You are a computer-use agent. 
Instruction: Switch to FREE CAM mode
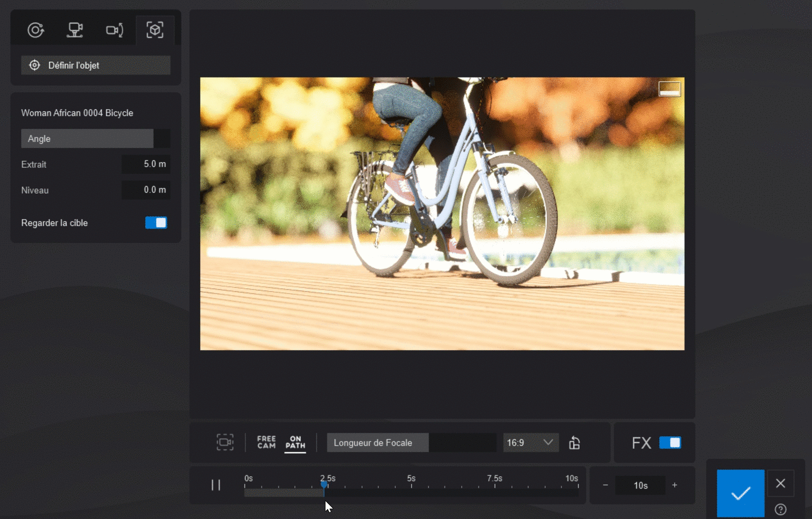click(266, 442)
